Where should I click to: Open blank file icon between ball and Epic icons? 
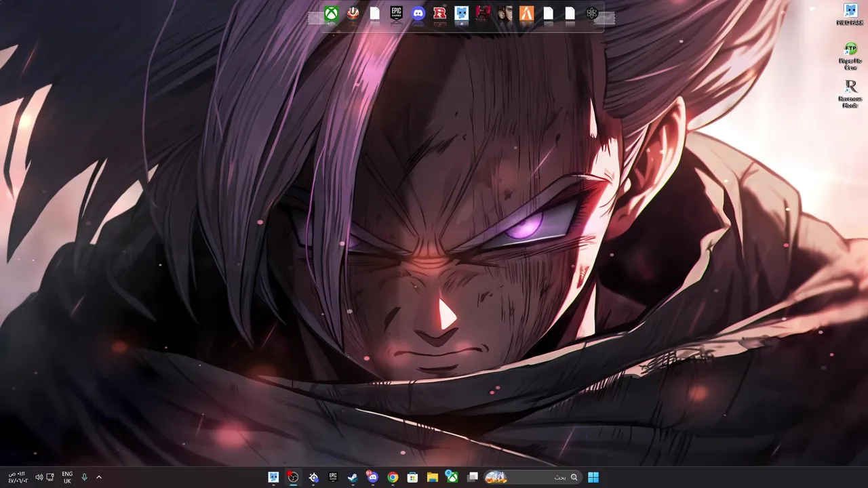pyautogui.click(x=374, y=14)
